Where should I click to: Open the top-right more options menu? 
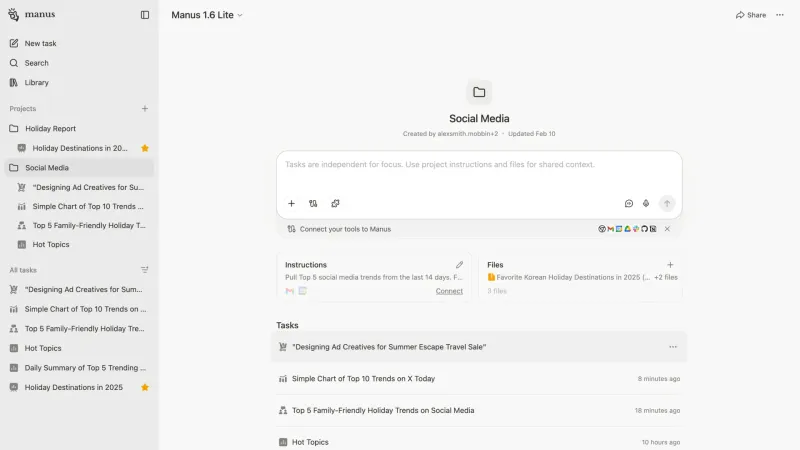coord(780,15)
